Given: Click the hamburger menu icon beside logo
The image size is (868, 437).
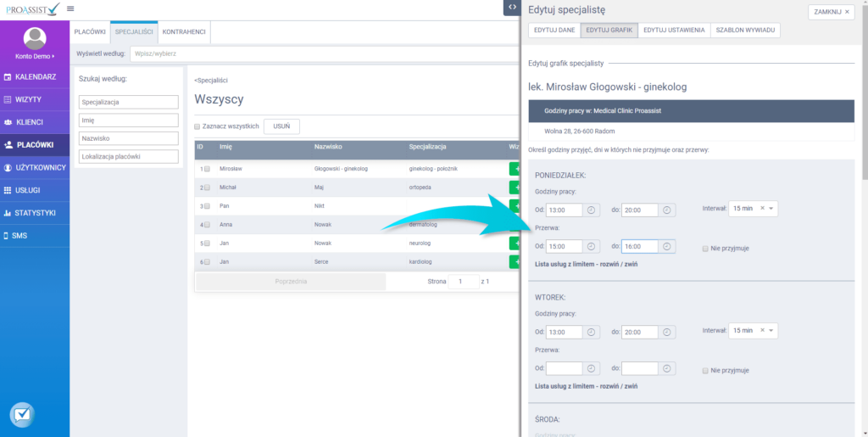Looking at the screenshot, I should 70,8.
